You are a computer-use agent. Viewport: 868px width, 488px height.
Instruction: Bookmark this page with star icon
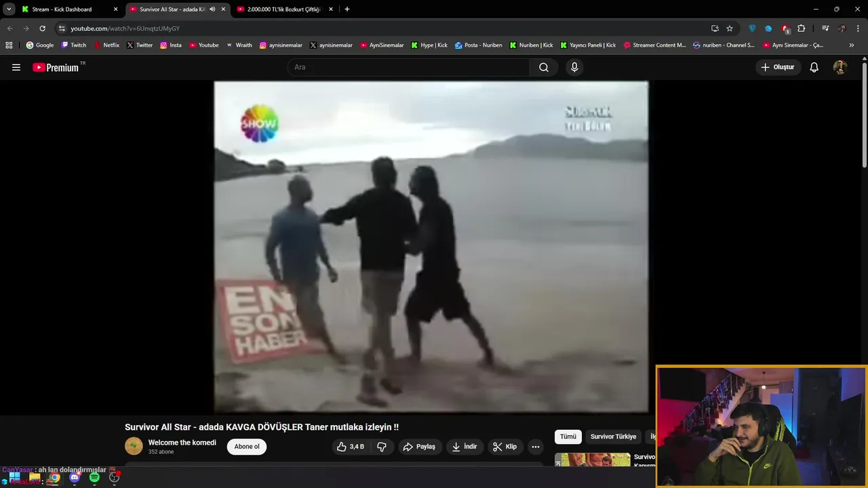pos(730,28)
